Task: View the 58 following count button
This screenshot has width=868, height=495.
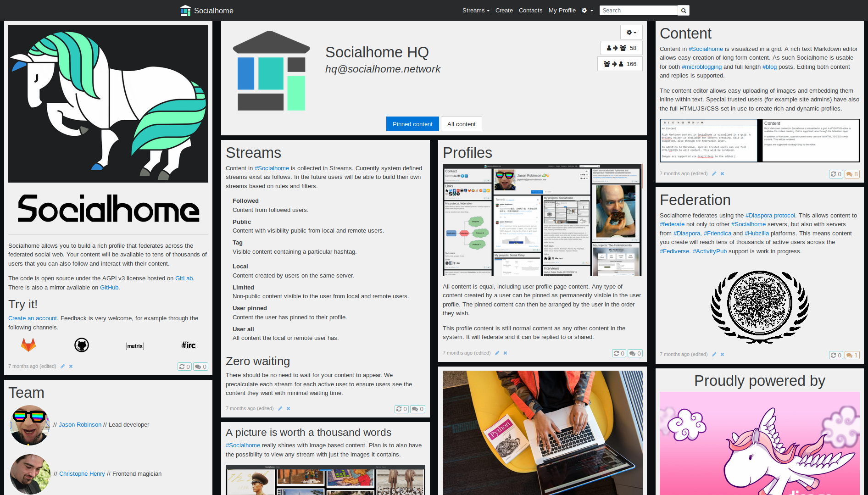Action: (621, 48)
